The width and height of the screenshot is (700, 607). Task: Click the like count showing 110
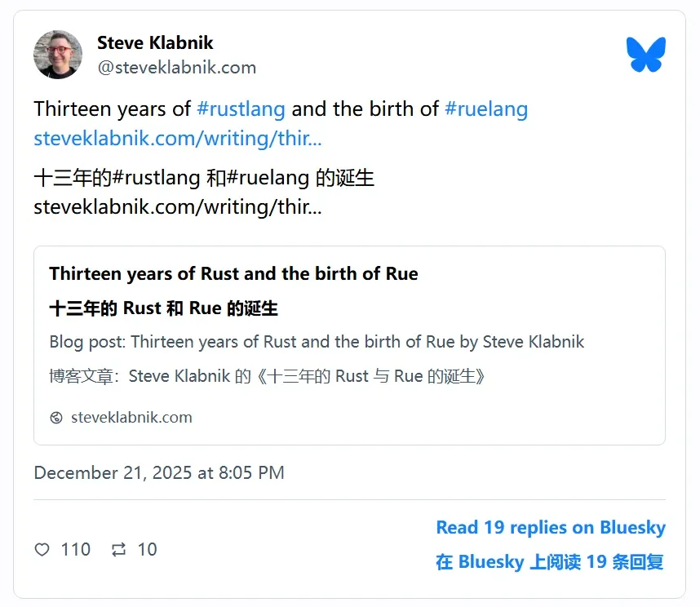click(75, 550)
